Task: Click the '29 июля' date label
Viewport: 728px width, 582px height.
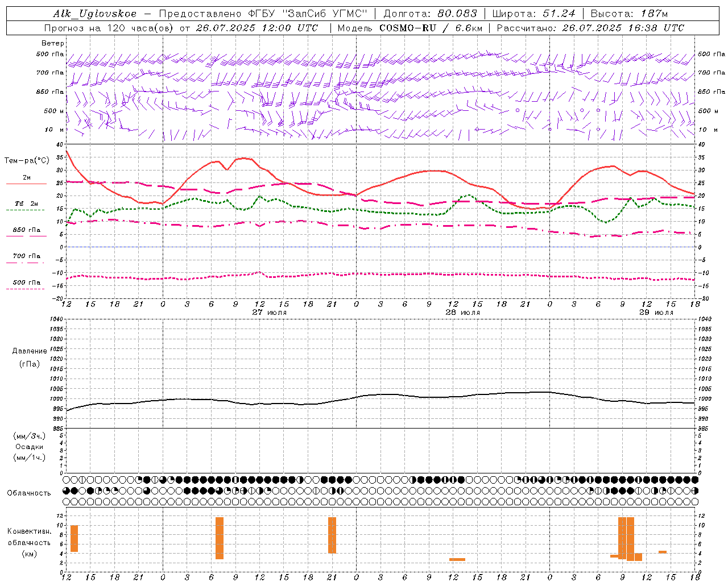Action: point(656,313)
